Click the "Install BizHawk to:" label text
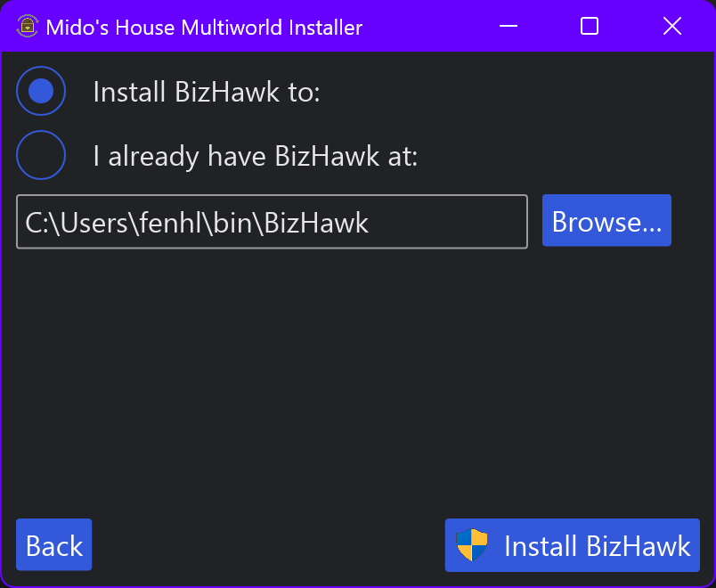 pyautogui.click(x=206, y=92)
